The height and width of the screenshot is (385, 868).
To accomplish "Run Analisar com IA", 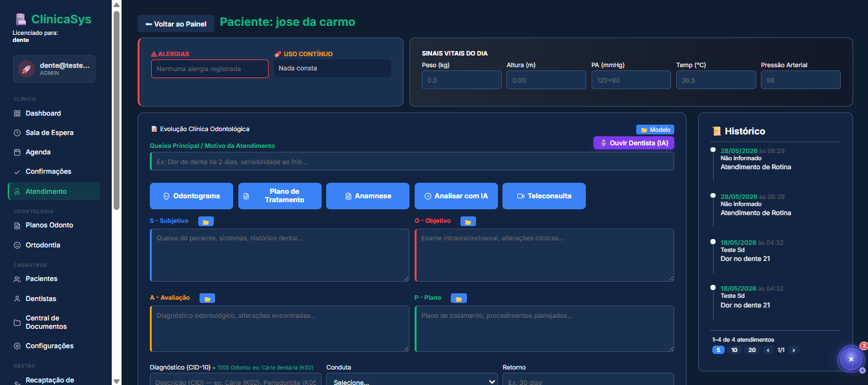I will pyautogui.click(x=456, y=196).
